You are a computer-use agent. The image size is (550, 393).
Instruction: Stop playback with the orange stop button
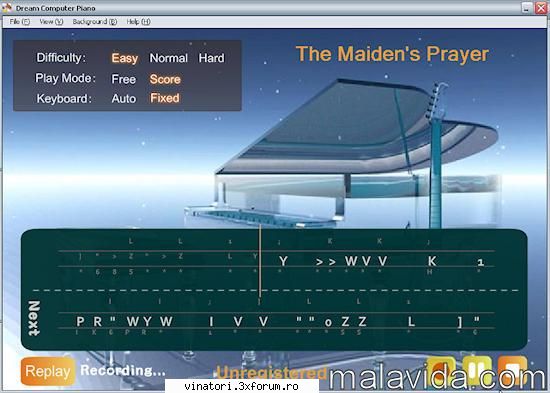(x=512, y=371)
